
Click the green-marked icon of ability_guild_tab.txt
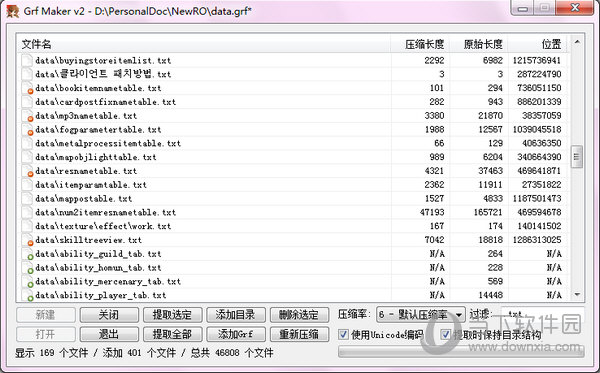27,254
